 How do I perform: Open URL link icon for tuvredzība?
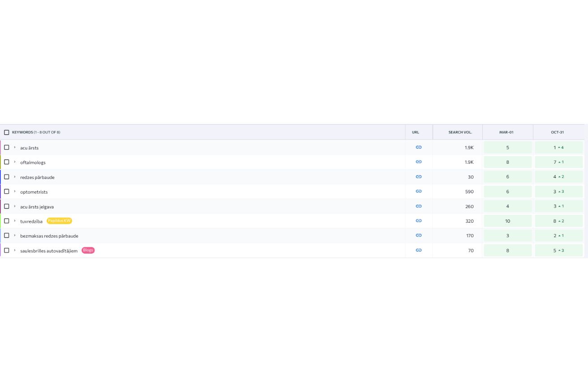tap(419, 221)
